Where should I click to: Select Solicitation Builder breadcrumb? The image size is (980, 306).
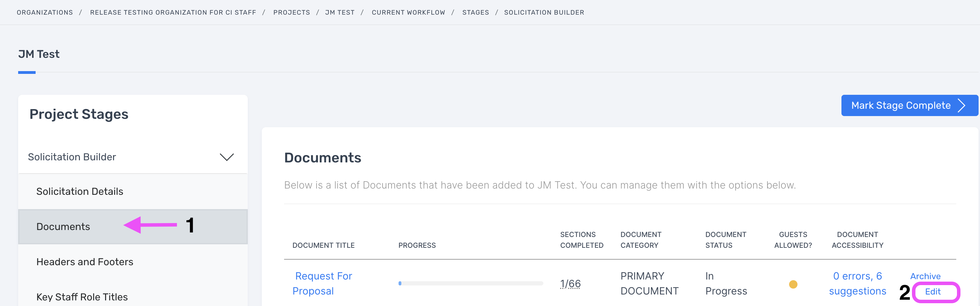coord(544,13)
